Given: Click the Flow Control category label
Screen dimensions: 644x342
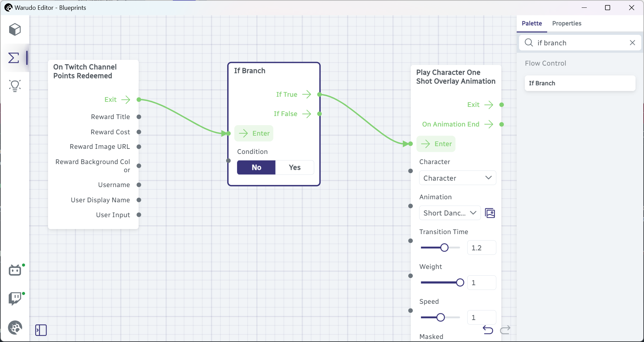Looking at the screenshot, I should (x=545, y=63).
